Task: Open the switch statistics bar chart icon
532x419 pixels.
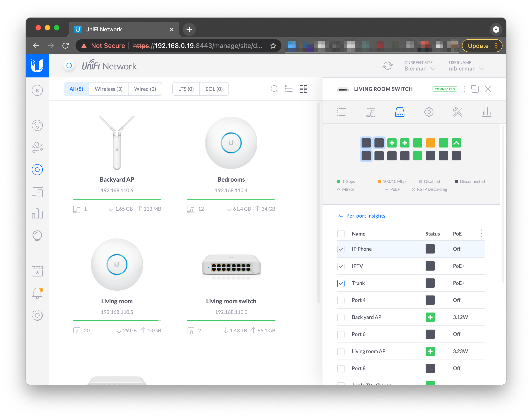Action: 486,112
